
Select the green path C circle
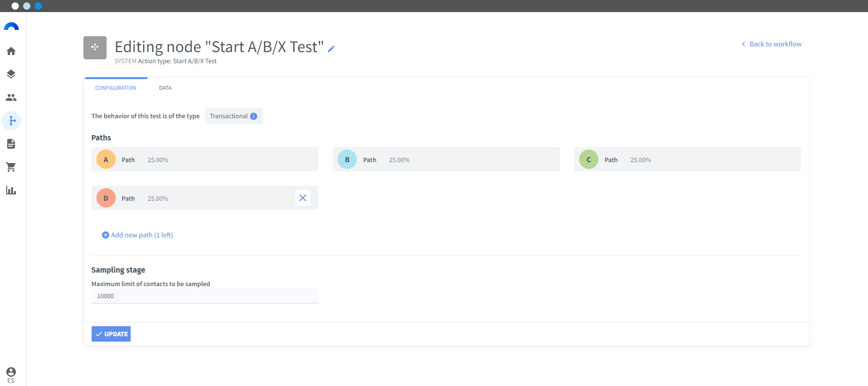tap(589, 159)
